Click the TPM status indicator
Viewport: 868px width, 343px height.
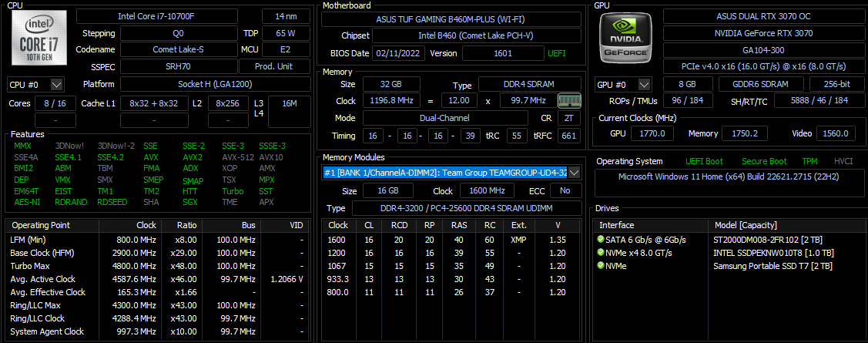(810, 161)
